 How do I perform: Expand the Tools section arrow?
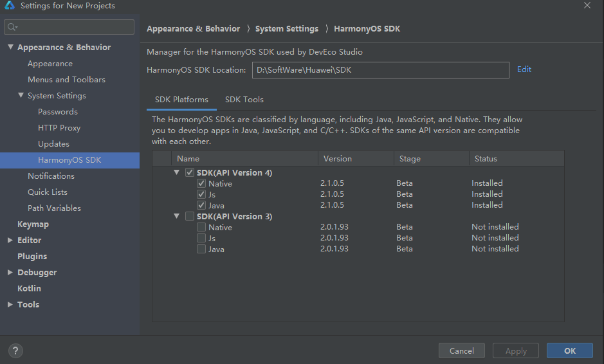(10, 304)
